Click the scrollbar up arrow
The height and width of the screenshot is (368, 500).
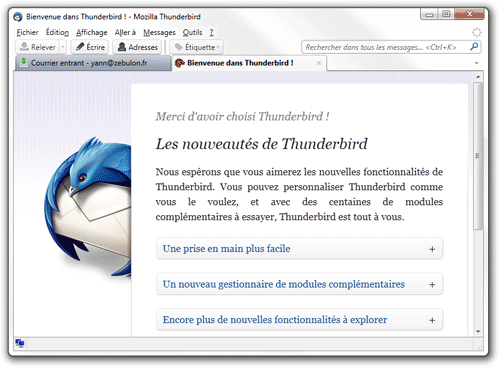(x=478, y=77)
